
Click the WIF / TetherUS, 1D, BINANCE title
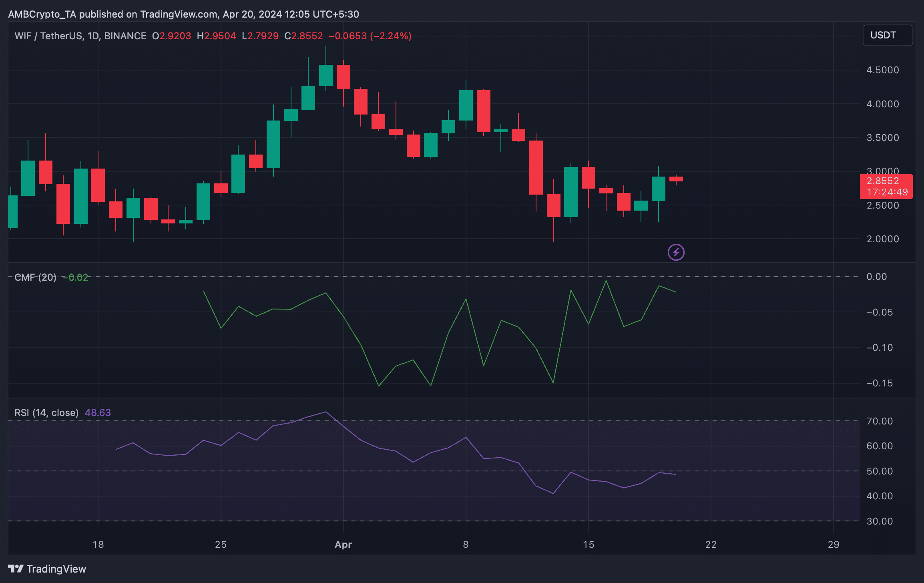[x=80, y=36]
